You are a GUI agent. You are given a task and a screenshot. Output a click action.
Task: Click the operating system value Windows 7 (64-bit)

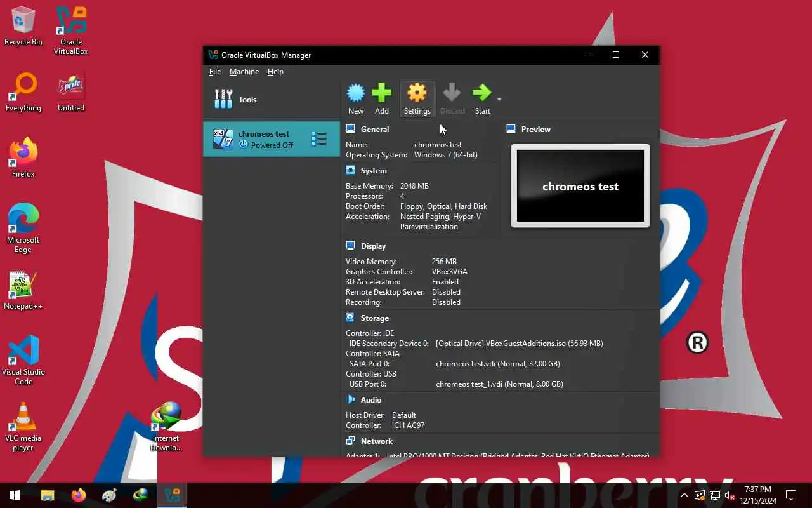point(446,155)
